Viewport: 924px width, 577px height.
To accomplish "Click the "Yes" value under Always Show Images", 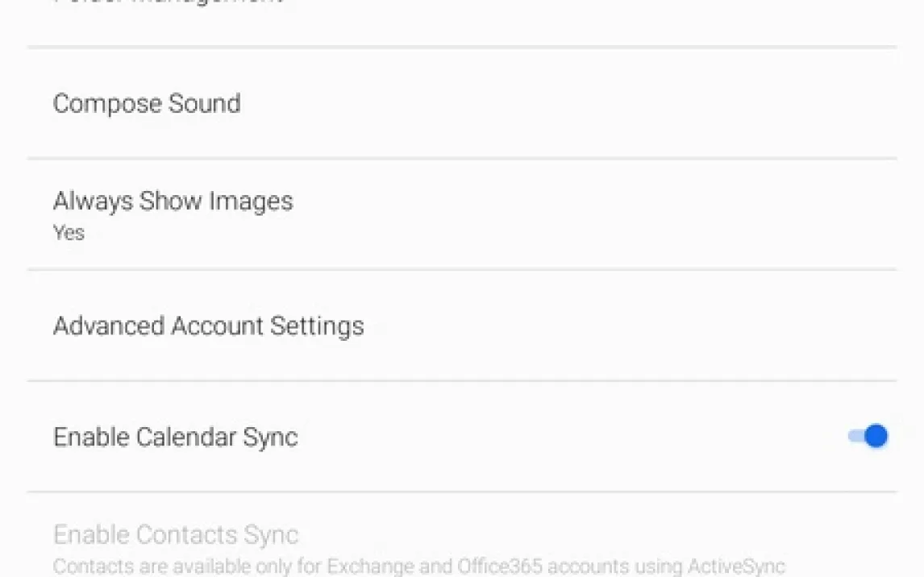I will click(69, 233).
